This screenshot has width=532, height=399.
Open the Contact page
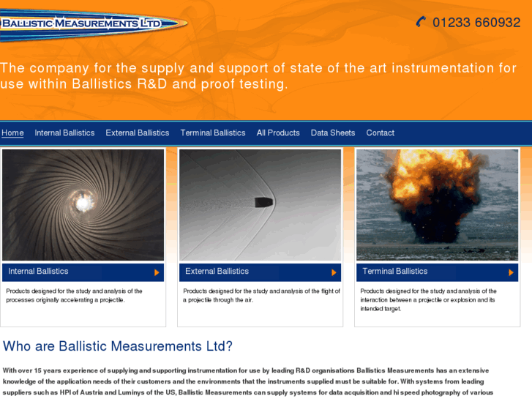coord(380,133)
